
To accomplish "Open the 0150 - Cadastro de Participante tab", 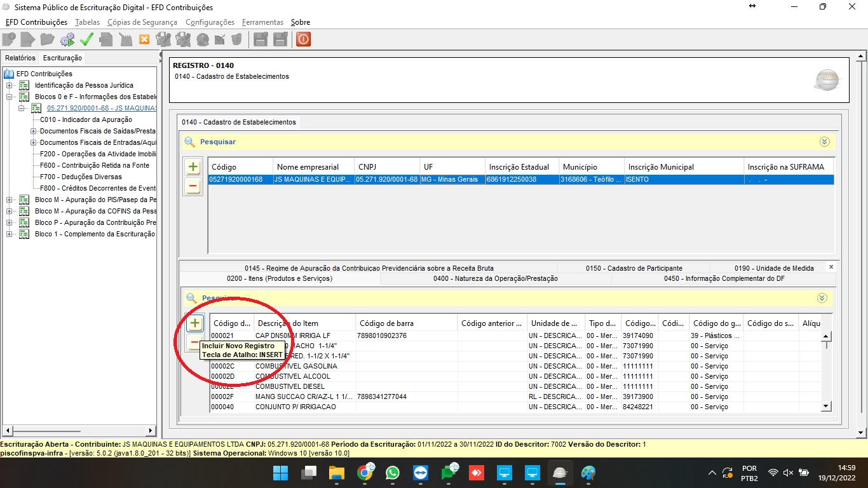I will click(634, 268).
